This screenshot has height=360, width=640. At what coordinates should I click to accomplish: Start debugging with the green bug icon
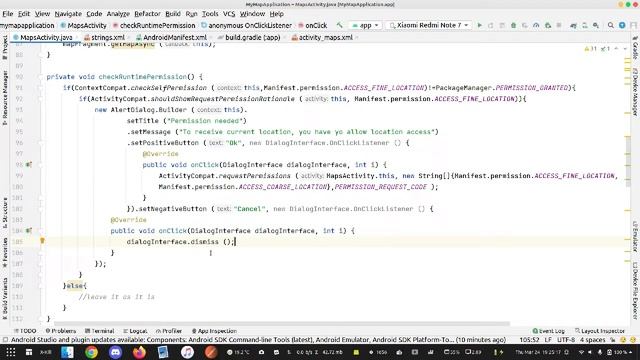coord(513,25)
